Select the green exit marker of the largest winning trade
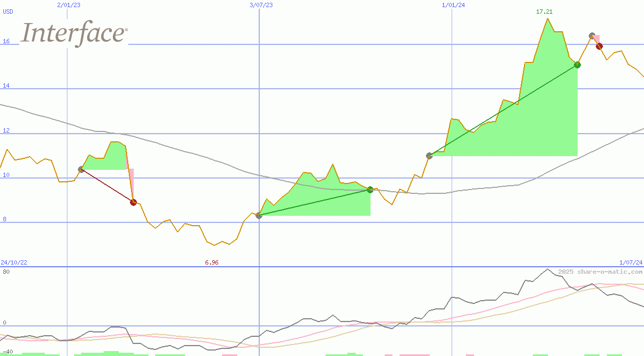 coord(577,65)
